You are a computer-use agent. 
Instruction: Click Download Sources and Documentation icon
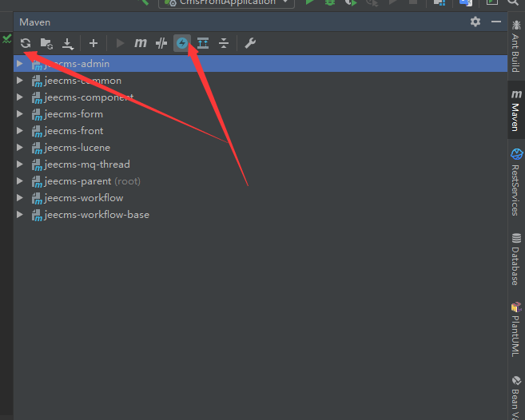pyautogui.click(x=68, y=43)
